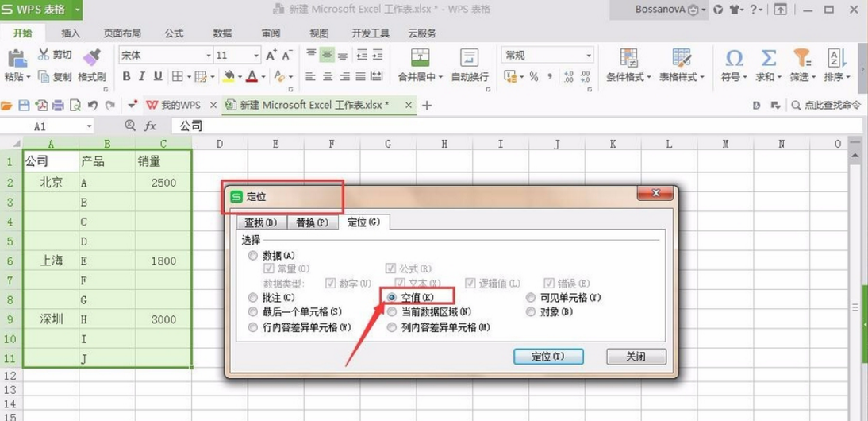
Task: Open the font name 宋体 dropdown
Action: [209, 56]
